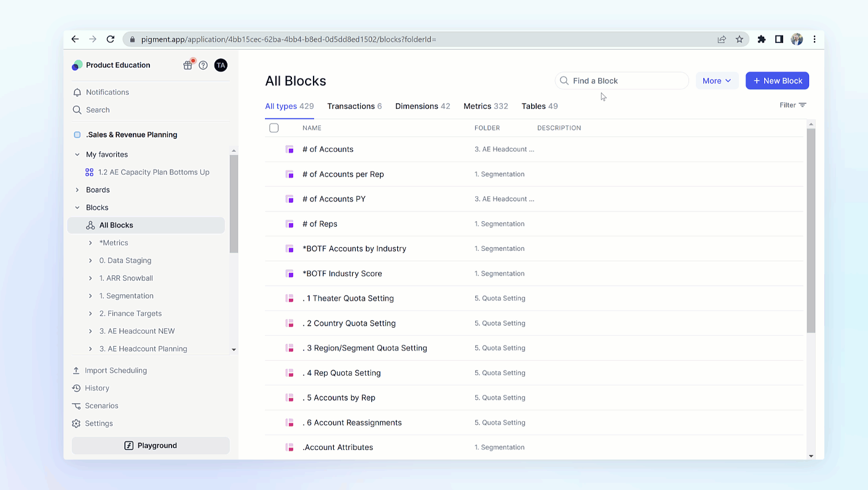Expand the 1. ARR Snowball folder
This screenshot has width=868, height=490.
(x=90, y=278)
